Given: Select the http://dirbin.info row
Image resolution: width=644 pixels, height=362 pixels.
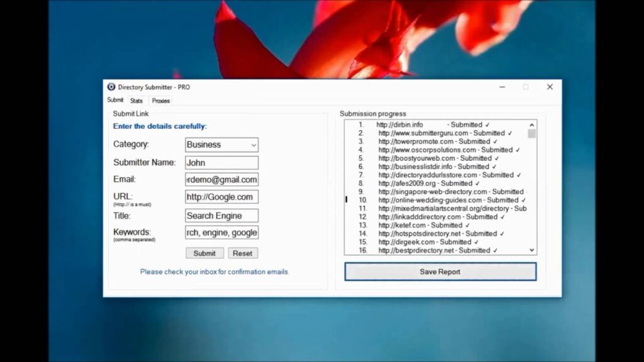Looking at the screenshot, I should (x=436, y=125).
